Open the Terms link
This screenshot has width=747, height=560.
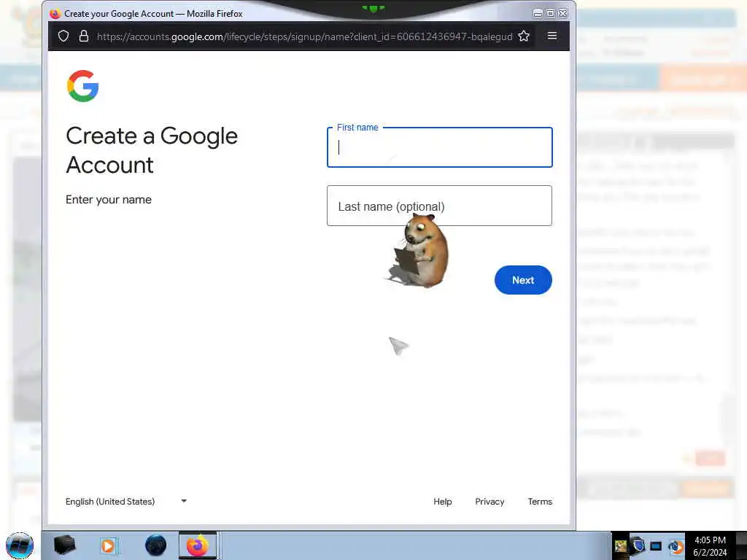[540, 502]
